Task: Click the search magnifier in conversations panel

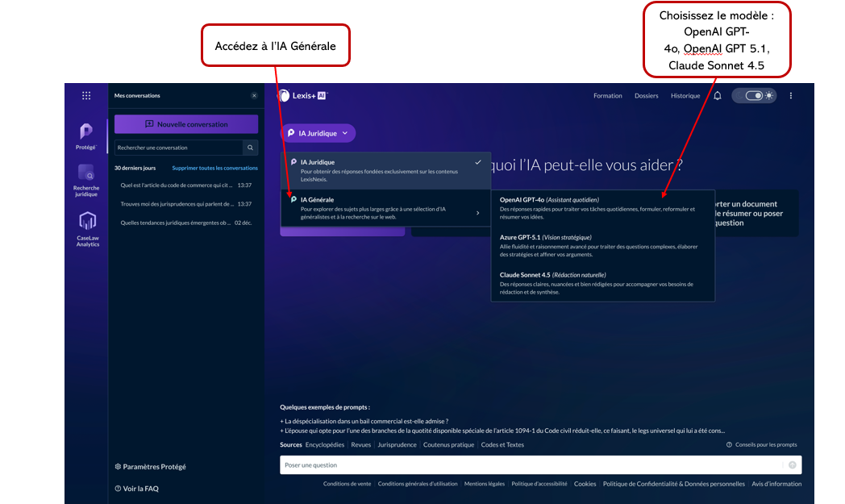Action: pos(251,148)
